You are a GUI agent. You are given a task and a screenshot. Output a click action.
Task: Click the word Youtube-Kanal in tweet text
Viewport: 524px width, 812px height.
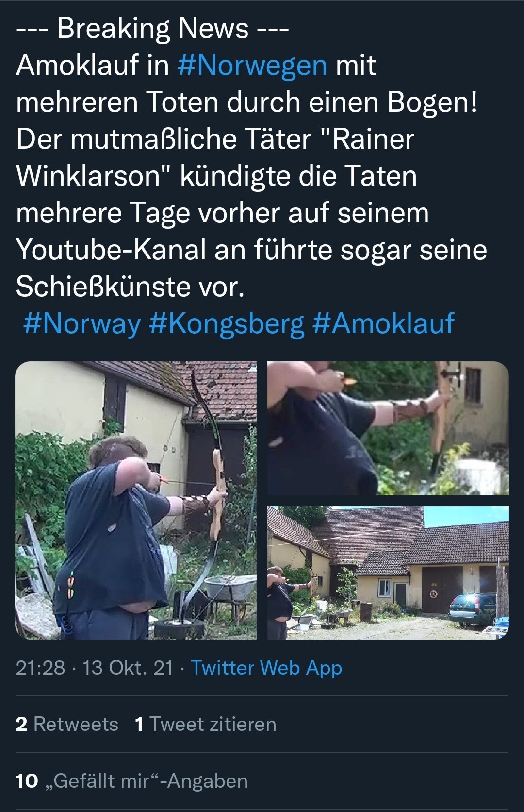tap(111, 250)
